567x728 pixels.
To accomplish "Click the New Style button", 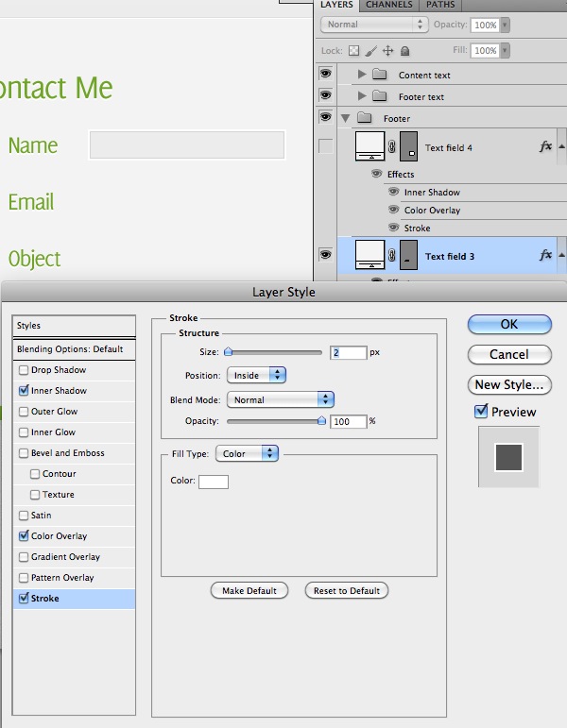I will tap(509, 384).
